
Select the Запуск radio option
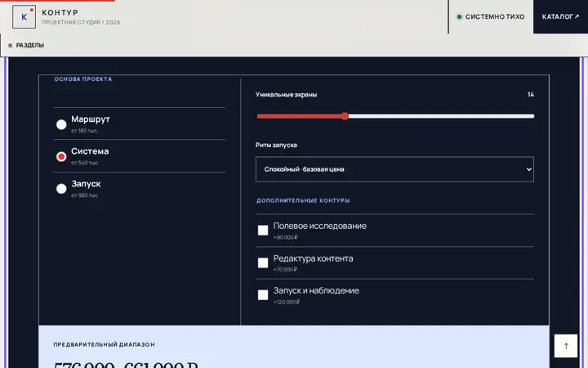pos(61,189)
